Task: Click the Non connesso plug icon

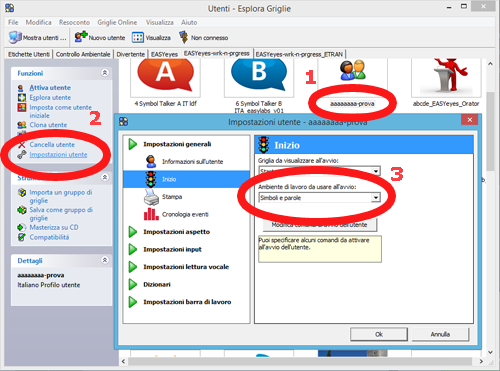Action: pyautogui.click(x=183, y=37)
